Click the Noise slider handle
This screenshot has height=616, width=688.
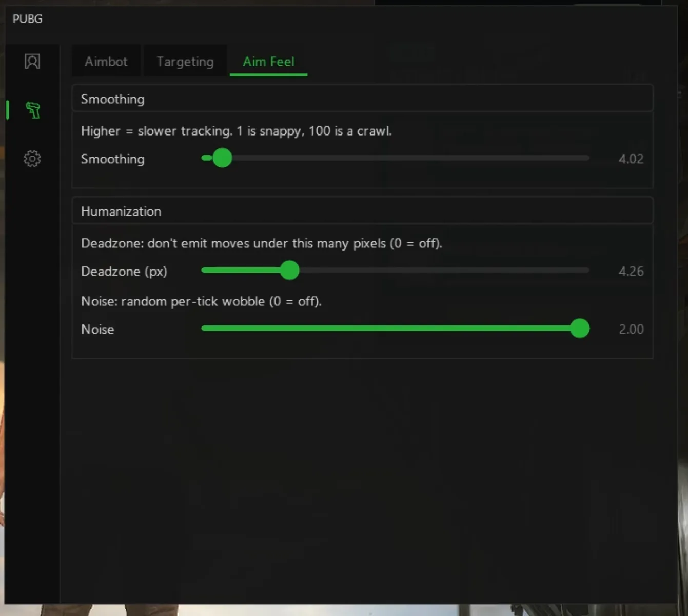coord(580,329)
